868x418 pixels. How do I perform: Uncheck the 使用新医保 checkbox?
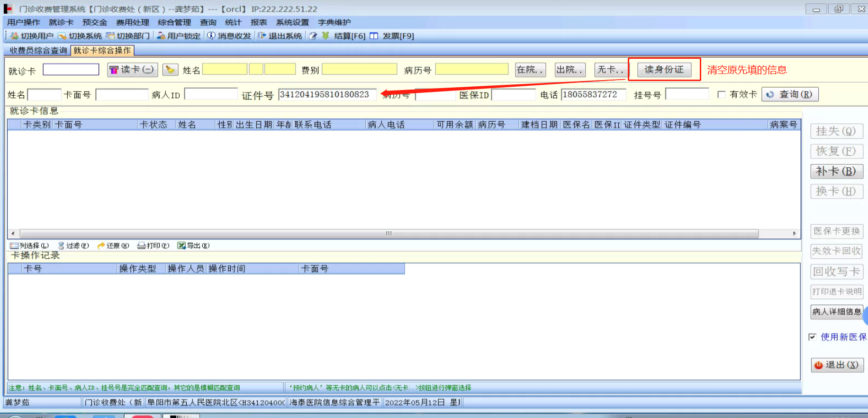(812, 337)
